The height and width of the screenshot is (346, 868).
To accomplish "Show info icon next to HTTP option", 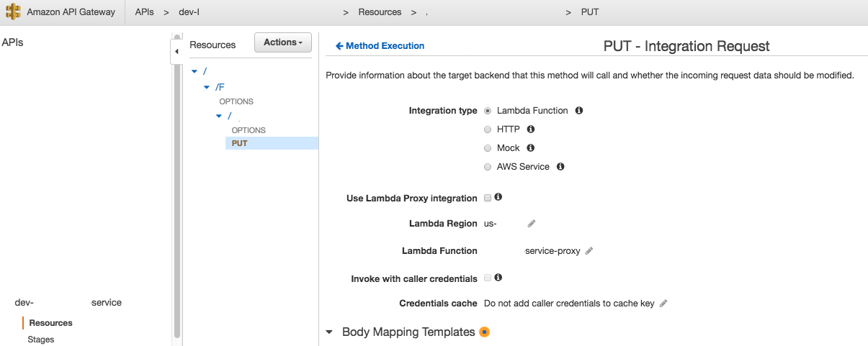I will coord(531,129).
